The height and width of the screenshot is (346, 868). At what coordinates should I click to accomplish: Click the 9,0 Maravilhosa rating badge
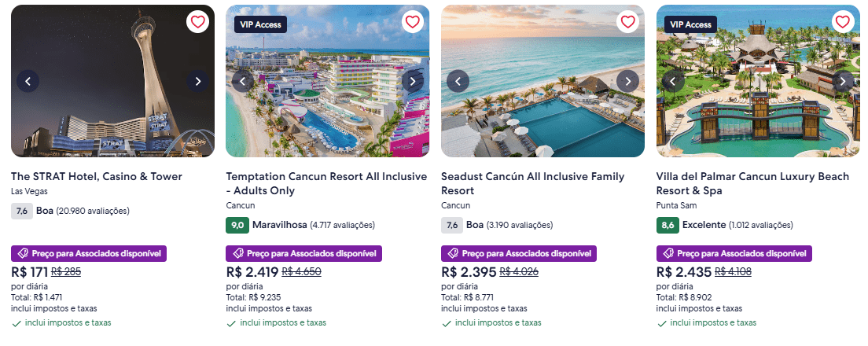click(x=237, y=226)
